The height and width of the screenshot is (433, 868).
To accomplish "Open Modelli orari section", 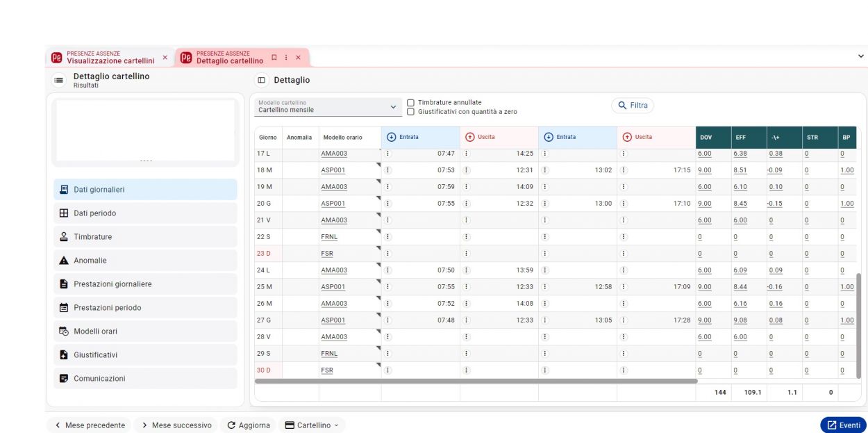I will tap(145, 332).
